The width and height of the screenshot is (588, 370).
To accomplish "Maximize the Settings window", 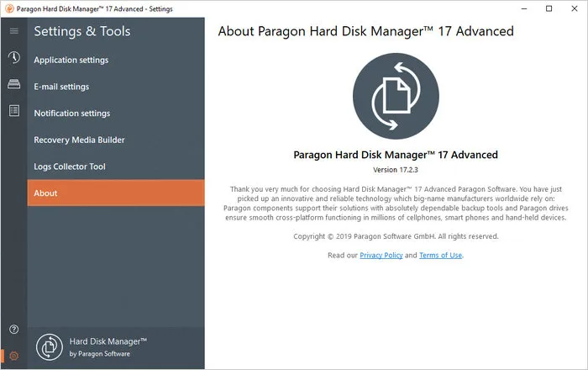I will coord(549,8).
